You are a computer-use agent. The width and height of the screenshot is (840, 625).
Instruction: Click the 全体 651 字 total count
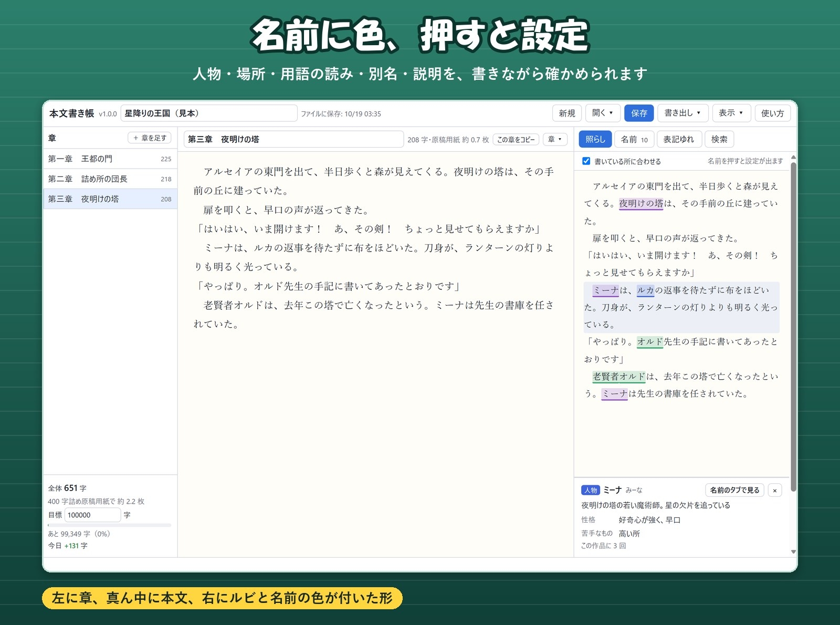pyautogui.click(x=67, y=488)
